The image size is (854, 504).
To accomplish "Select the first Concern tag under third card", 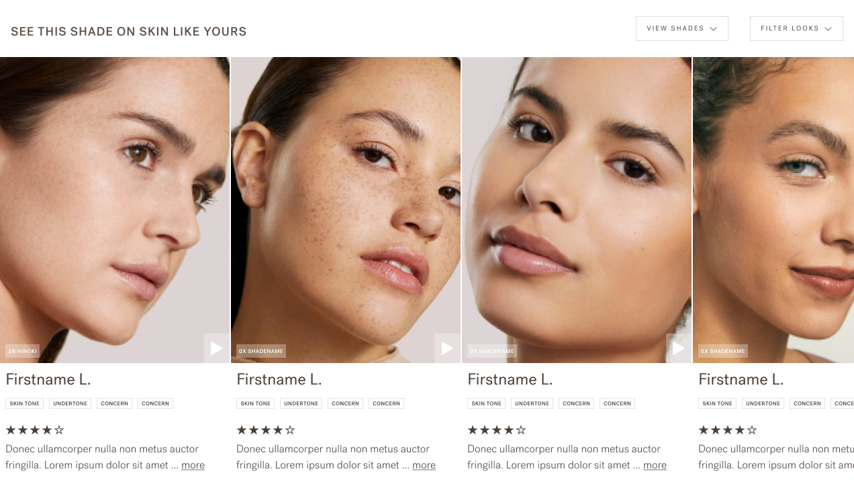I will tap(576, 403).
